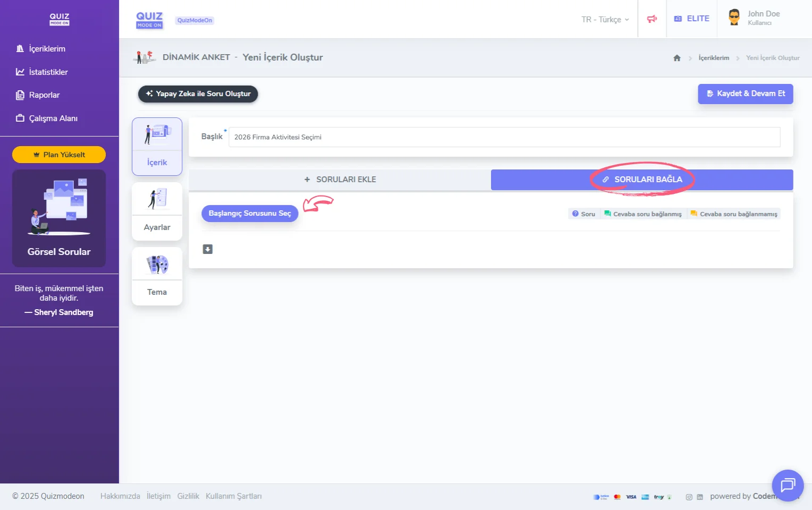Go to Raporlar in the sidebar

[44, 95]
